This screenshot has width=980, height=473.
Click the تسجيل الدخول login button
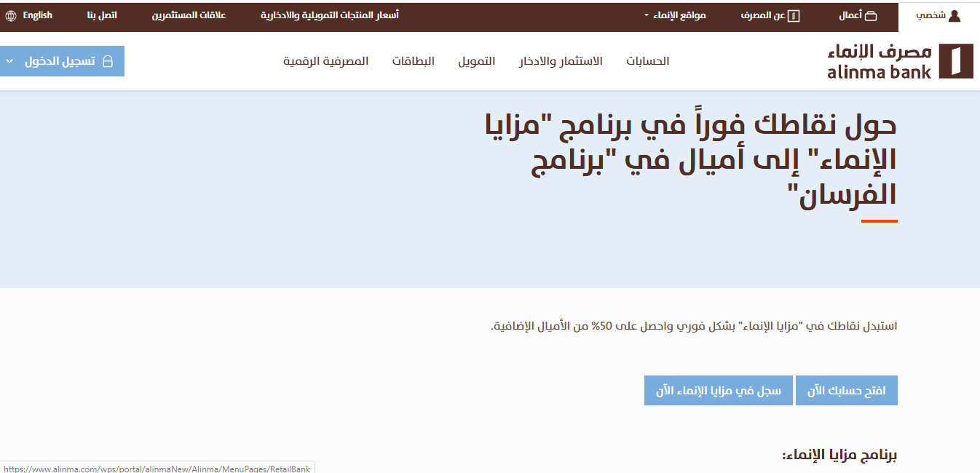click(62, 61)
